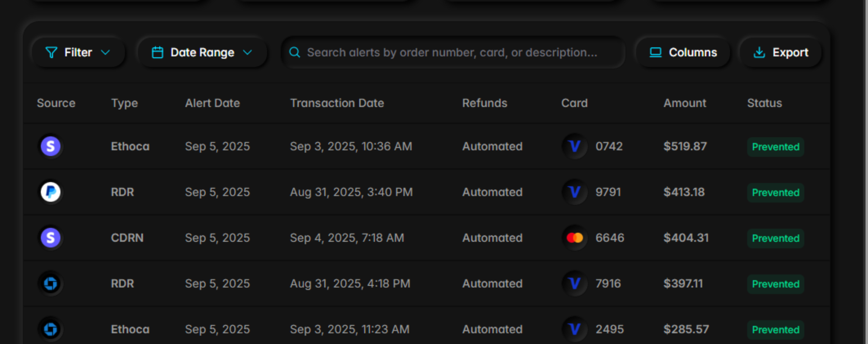The image size is (868, 344).
Task: Click the PayPal source icon in the $413.18 row
Action: click(x=50, y=192)
